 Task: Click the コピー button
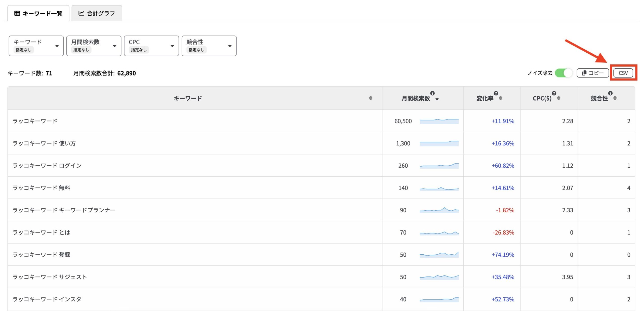(x=593, y=73)
